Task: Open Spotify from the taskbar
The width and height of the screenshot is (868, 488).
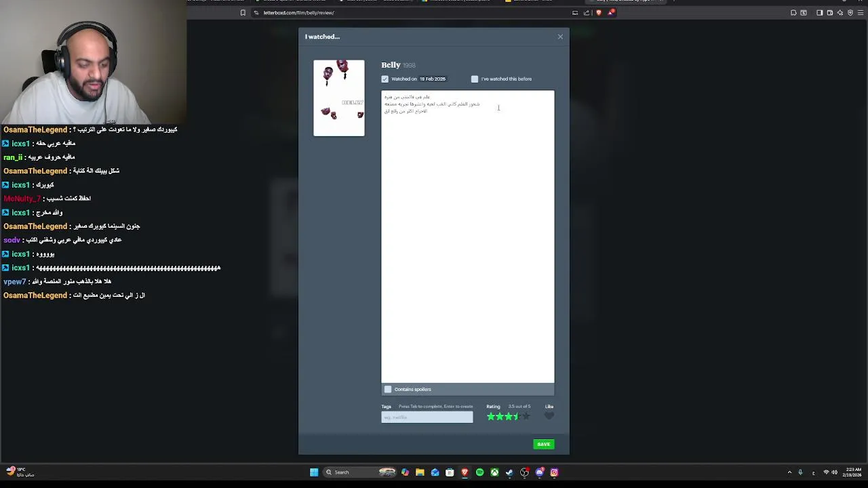Action: coord(479,472)
